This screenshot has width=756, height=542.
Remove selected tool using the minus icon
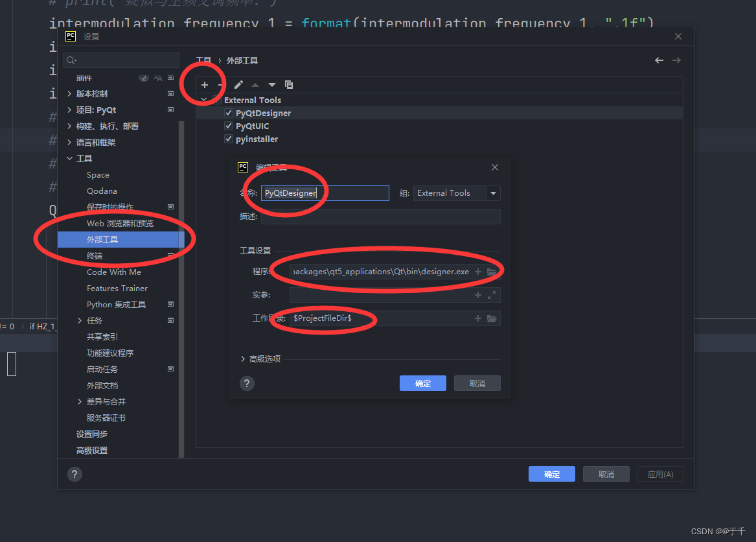222,84
